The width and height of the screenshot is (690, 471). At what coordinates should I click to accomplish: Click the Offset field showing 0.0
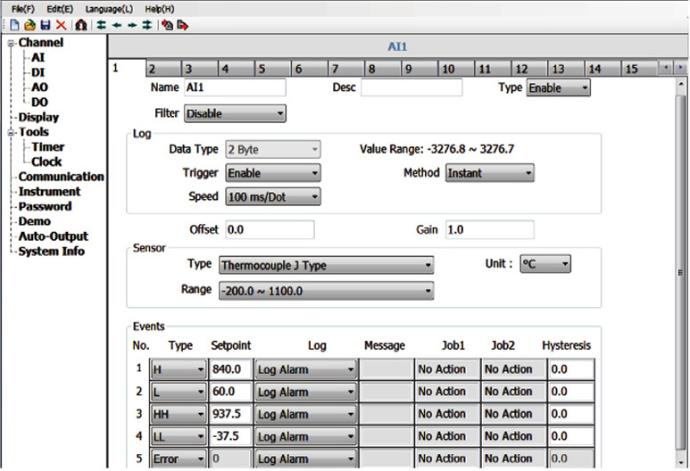coord(270,230)
